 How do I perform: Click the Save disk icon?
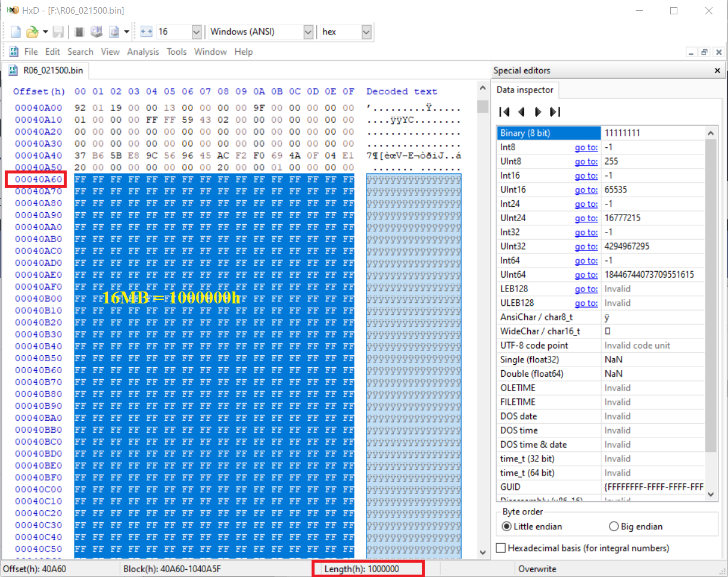(58, 32)
